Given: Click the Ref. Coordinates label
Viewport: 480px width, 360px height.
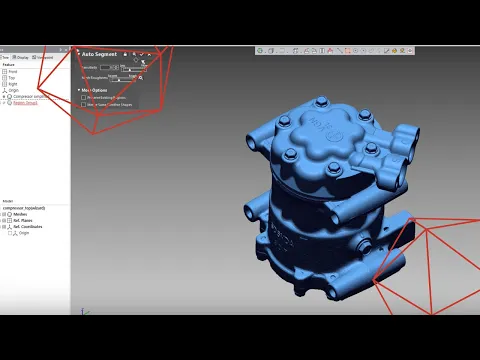Looking at the screenshot, I should (x=28, y=227).
